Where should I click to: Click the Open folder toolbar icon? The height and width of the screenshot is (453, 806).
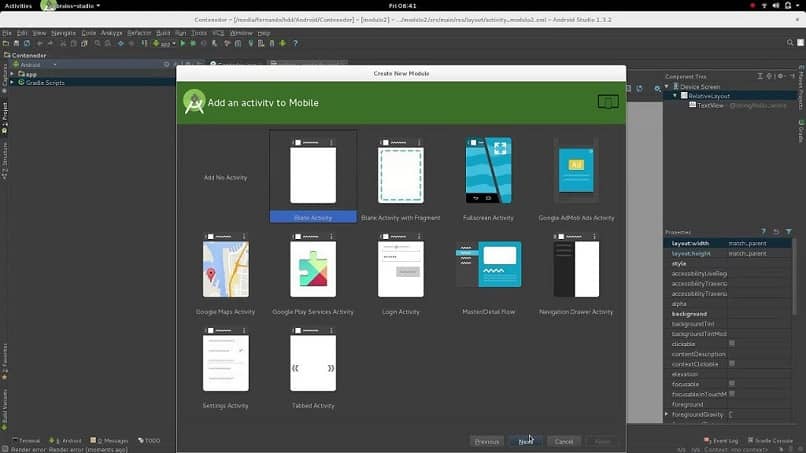coord(6,44)
